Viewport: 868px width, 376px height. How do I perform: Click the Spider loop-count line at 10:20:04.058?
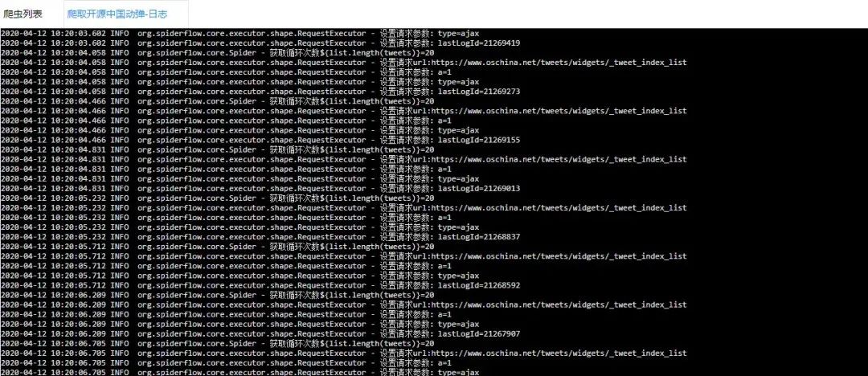217,52
